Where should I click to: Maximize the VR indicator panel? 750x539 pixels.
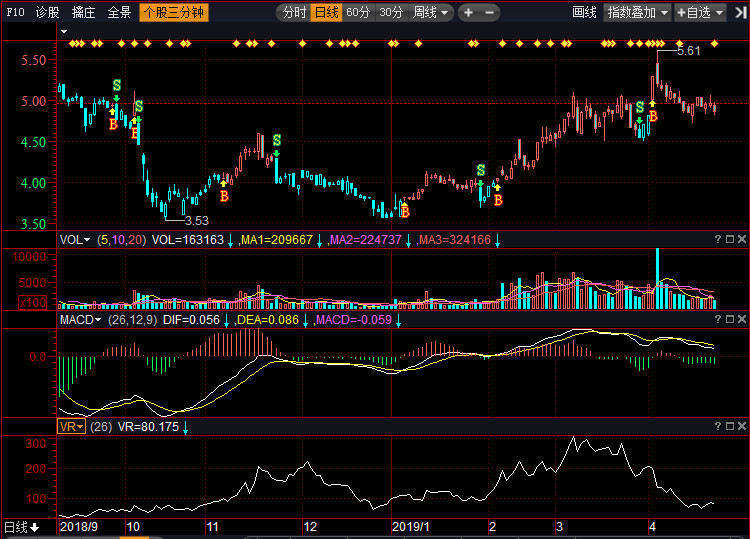(x=730, y=426)
